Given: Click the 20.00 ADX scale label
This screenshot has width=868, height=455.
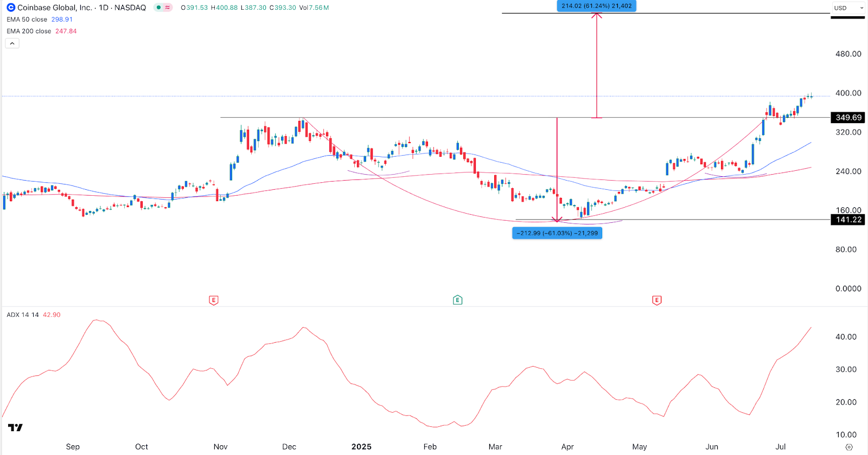Looking at the screenshot, I should 846,402.
